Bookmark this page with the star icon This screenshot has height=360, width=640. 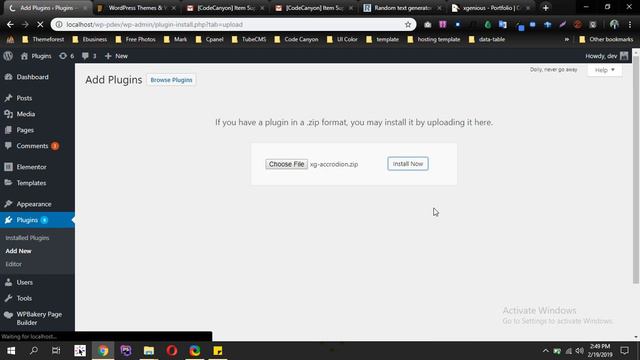[408, 24]
